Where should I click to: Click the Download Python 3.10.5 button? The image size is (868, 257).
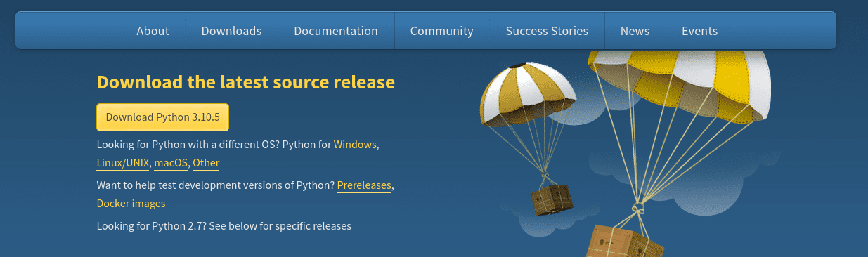pos(162,117)
